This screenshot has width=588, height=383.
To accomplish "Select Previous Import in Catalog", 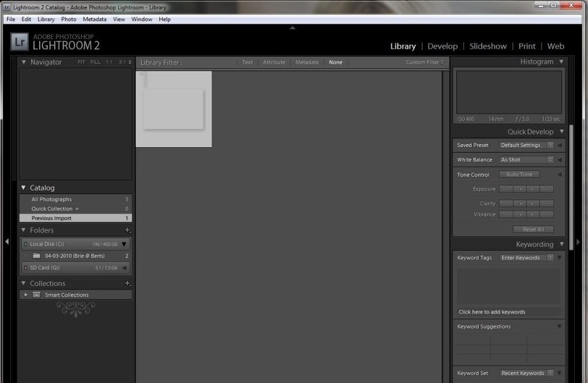I will click(x=76, y=218).
